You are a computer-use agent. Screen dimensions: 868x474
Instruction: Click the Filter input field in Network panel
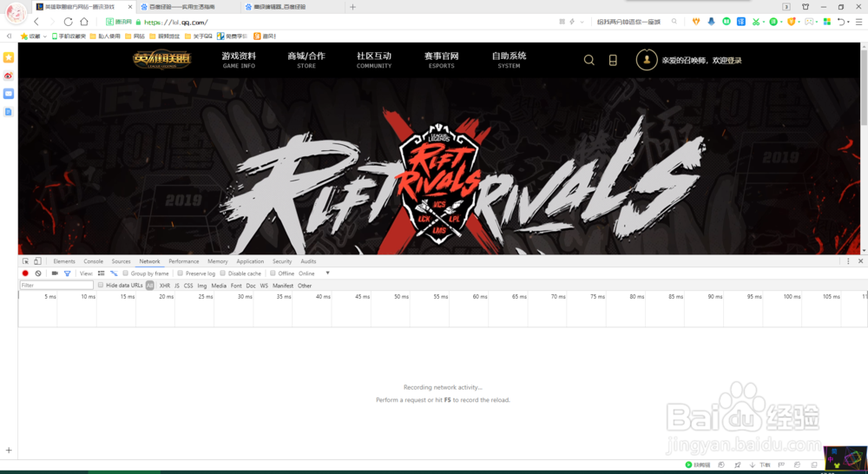point(56,285)
